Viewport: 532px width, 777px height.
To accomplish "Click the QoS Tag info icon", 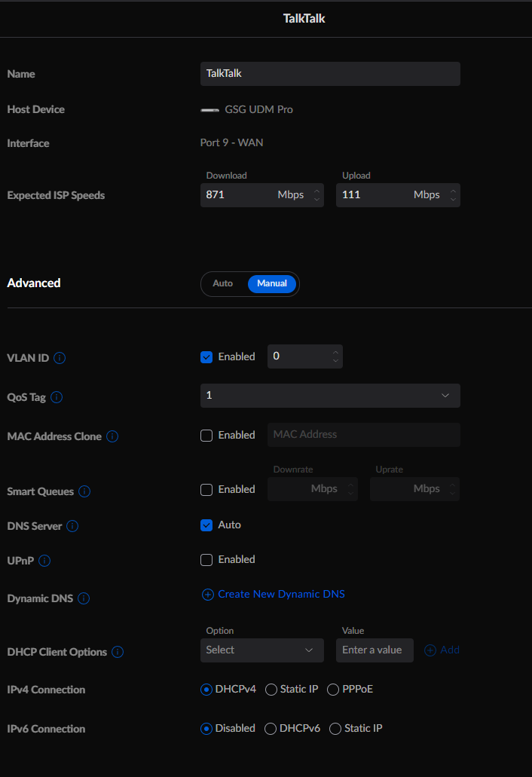I will (57, 397).
